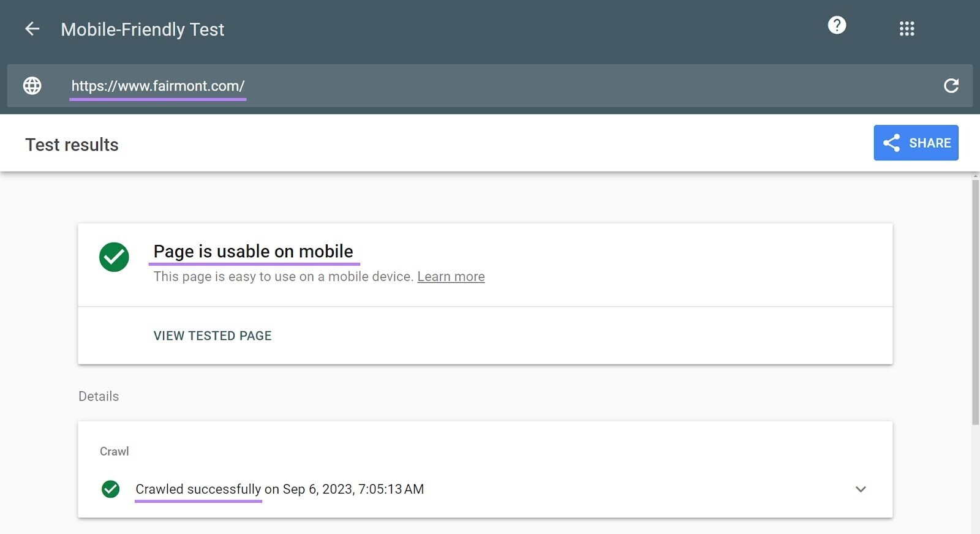Select the 'Page is usable on mobile' heading
This screenshot has height=534, width=980.
[253, 251]
